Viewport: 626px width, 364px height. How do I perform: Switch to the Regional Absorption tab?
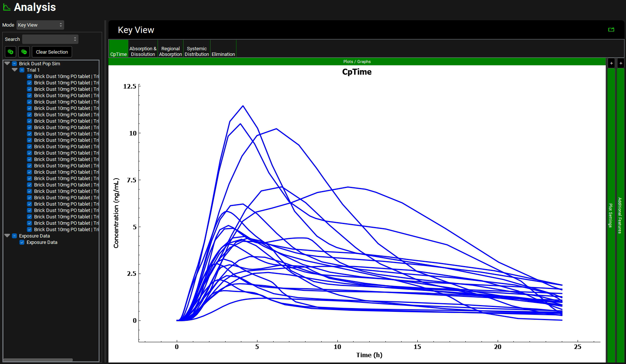170,51
